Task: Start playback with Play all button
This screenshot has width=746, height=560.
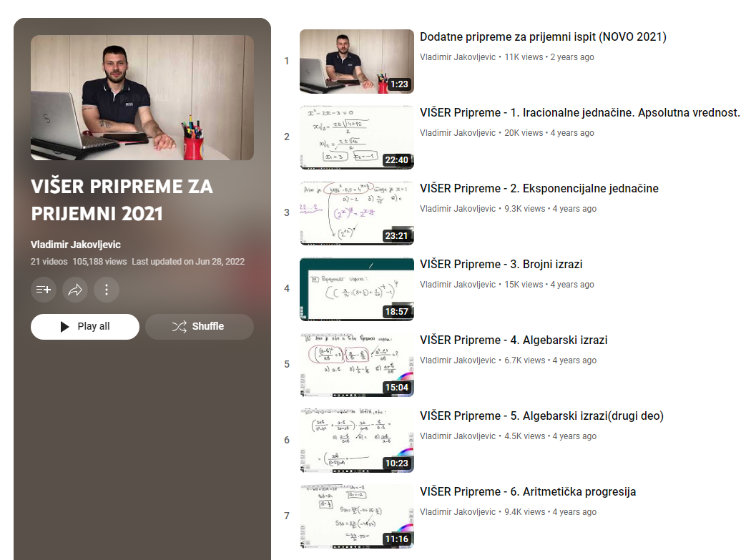Action: [x=85, y=326]
